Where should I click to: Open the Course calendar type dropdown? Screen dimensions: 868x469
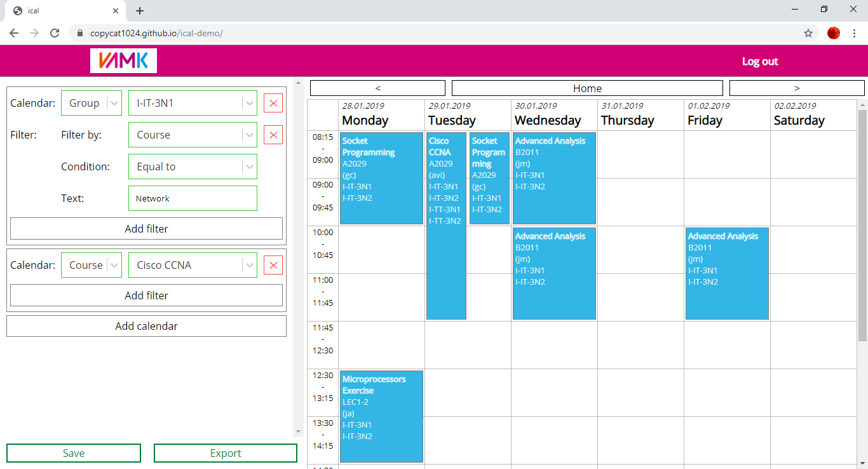pos(92,265)
